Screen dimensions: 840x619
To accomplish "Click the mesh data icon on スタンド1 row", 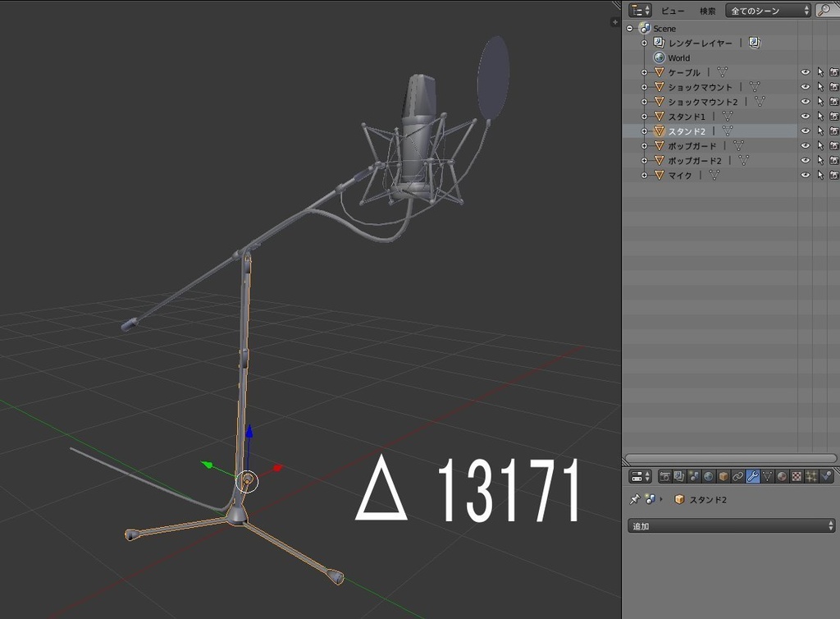I will pyautogui.click(x=728, y=116).
